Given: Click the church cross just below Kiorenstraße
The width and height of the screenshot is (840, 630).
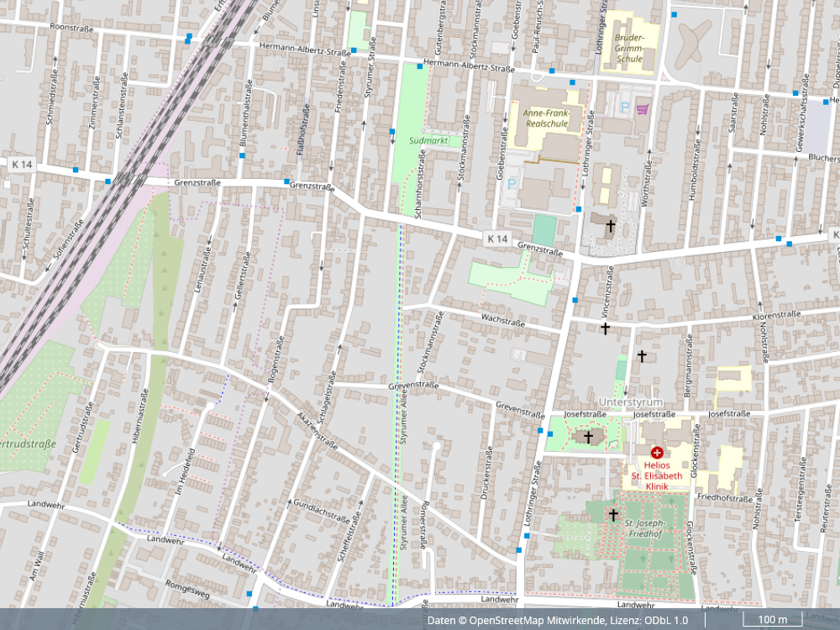Looking at the screenshot, I should (x=605, y=328).
